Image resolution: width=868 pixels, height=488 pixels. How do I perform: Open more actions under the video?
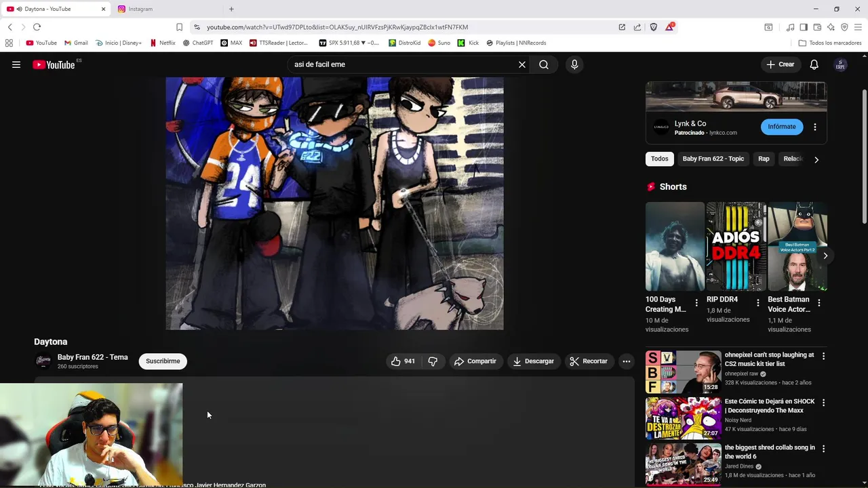click(x=627, y=361)
